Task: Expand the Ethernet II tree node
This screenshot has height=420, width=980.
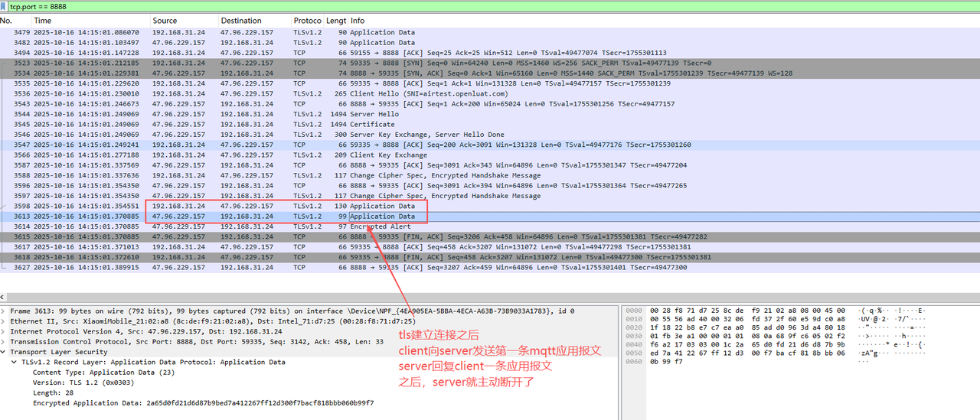Action: click(x=5, y=321)
